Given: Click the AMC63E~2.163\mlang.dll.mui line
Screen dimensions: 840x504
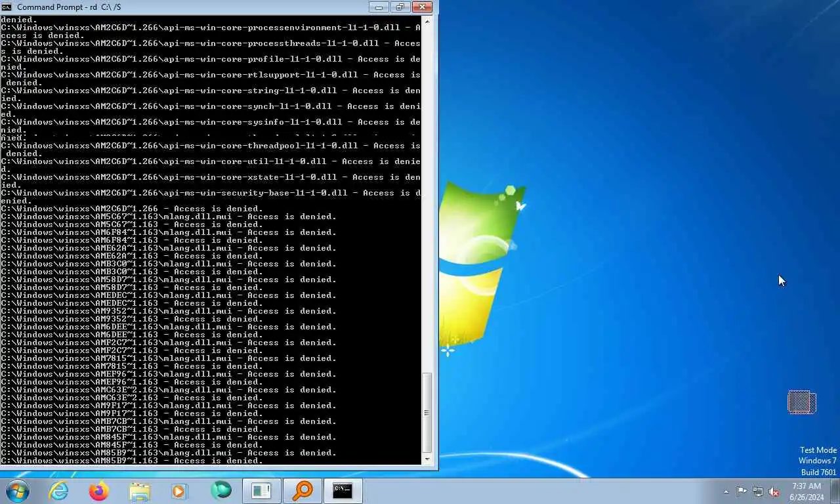Looking at the screenshot, I should point(169,390).
